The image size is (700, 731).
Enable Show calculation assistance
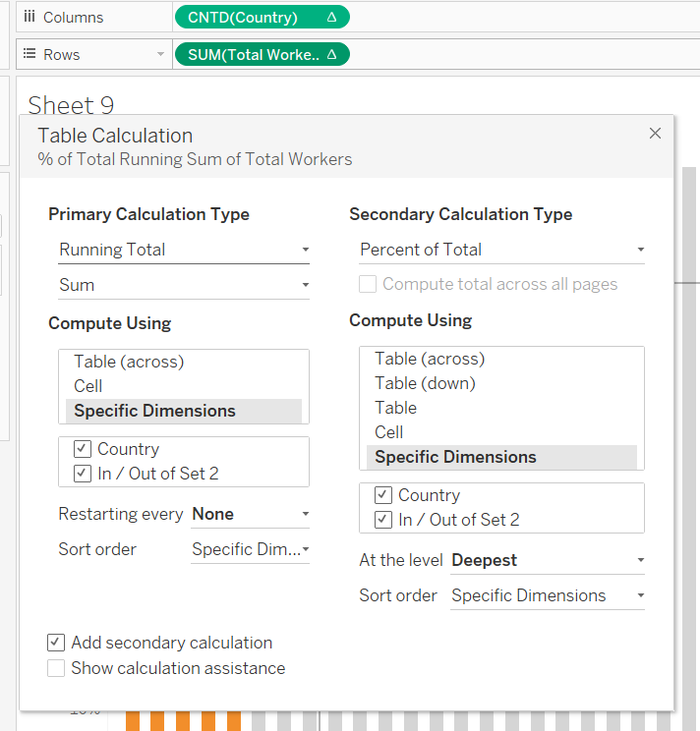tap(56, 668)
